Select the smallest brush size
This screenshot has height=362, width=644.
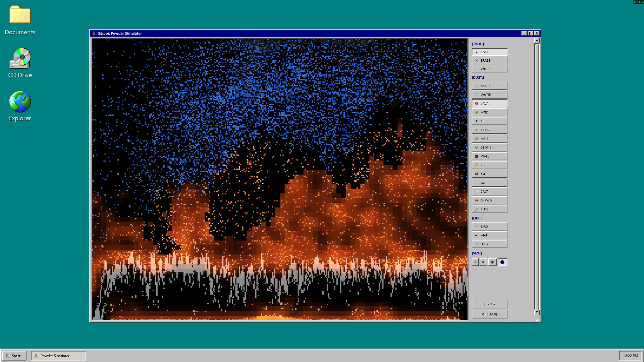(x=475, y=262)
